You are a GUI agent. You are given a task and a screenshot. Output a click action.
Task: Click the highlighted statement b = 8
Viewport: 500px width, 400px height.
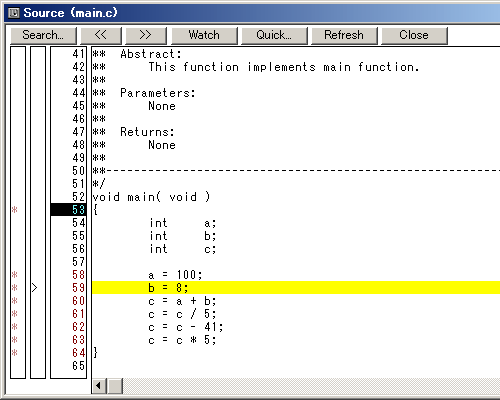[168, 288]
